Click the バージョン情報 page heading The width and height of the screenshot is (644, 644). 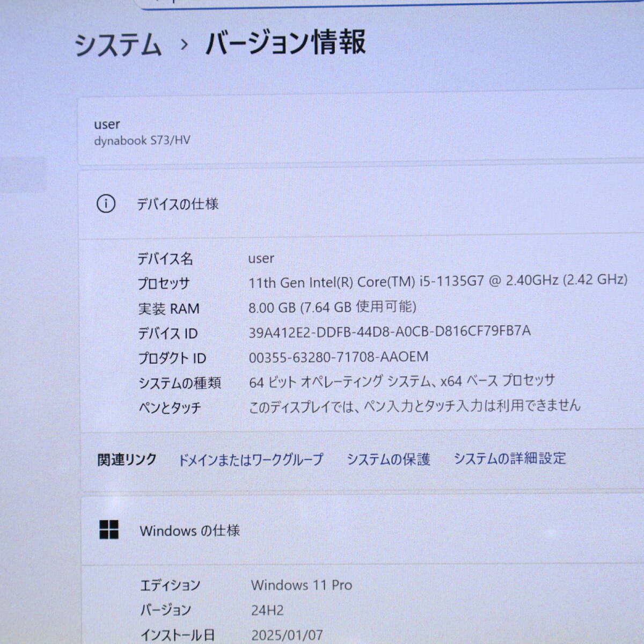(x=286, y=42)
